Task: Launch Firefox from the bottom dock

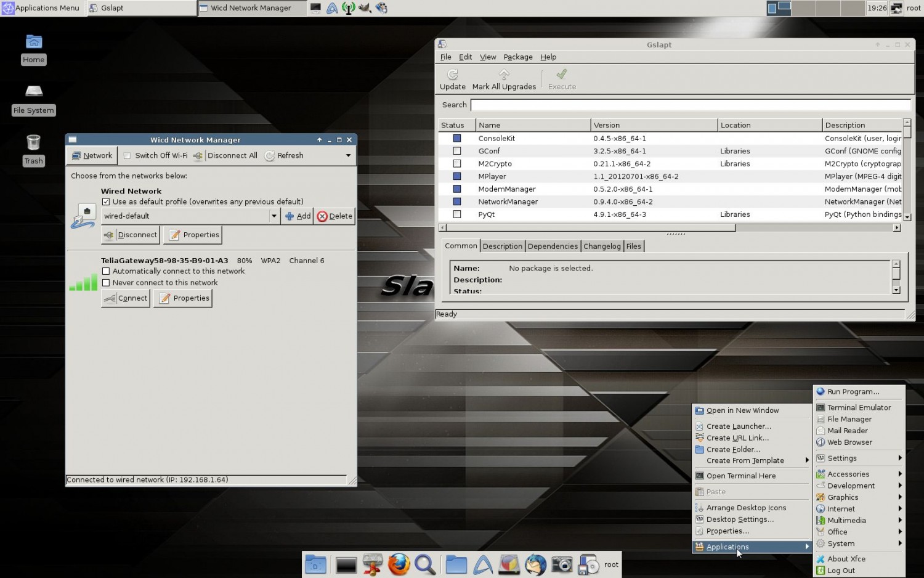Action: [x=399, y=564]
